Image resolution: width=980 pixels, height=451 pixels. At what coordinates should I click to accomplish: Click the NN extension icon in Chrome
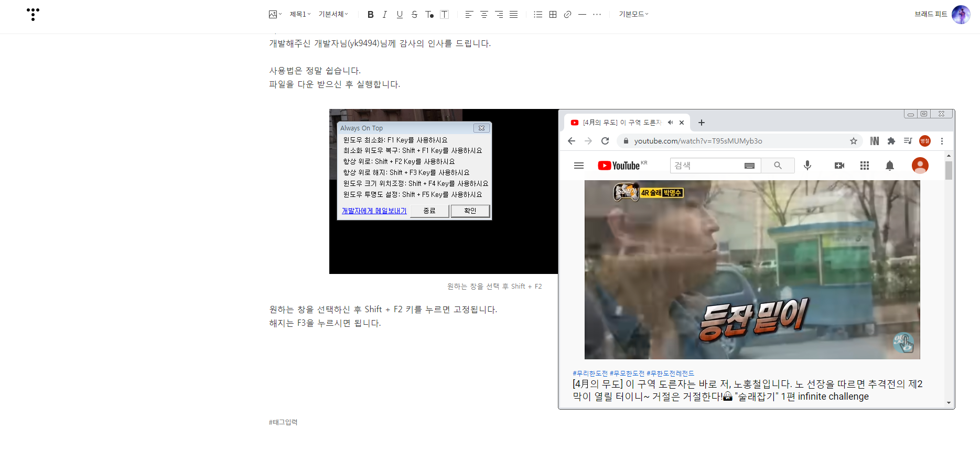click(875, 141)
